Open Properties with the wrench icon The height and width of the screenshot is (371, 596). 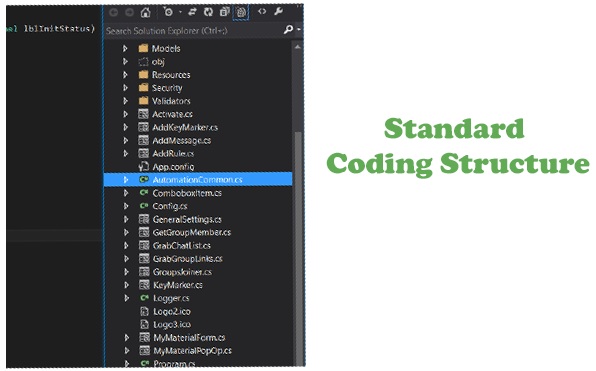click(278, 11)
